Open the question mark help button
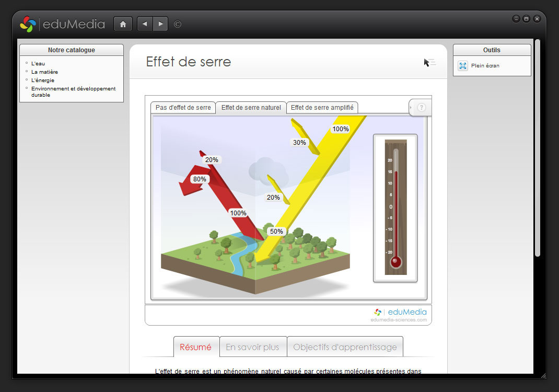This screenshot has width=559, height=392. coord(422,108)
